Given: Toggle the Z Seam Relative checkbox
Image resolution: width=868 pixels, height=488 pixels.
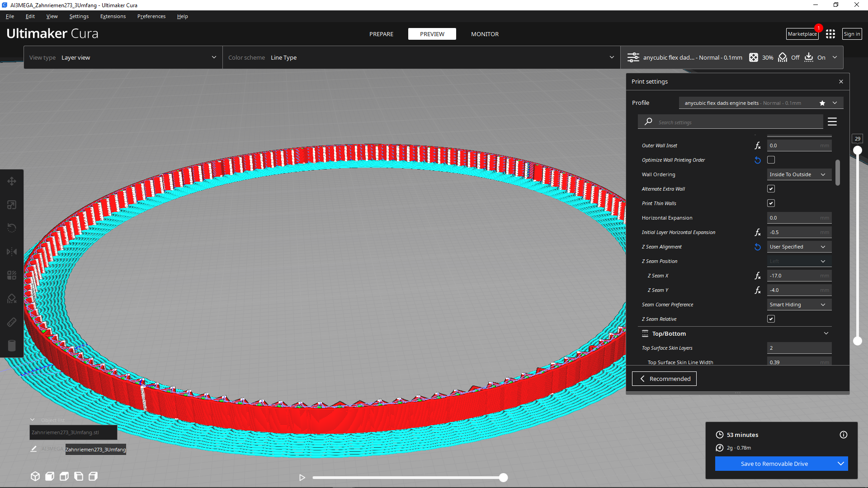Looking at the screenshot, I should [771, 319].
